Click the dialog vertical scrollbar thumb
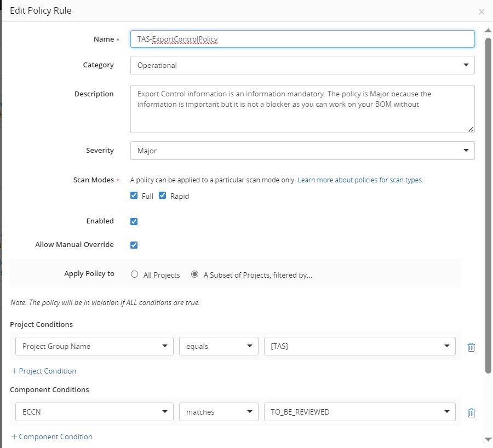Screen dimensions: 493x448 pyautogui.click(x=488, y=205)
